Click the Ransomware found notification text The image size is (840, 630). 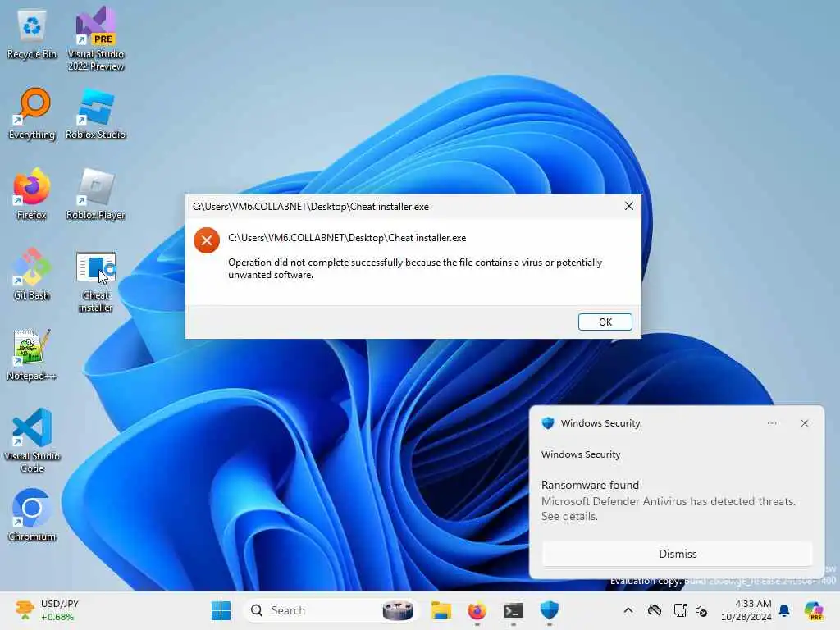click(590, 485)
